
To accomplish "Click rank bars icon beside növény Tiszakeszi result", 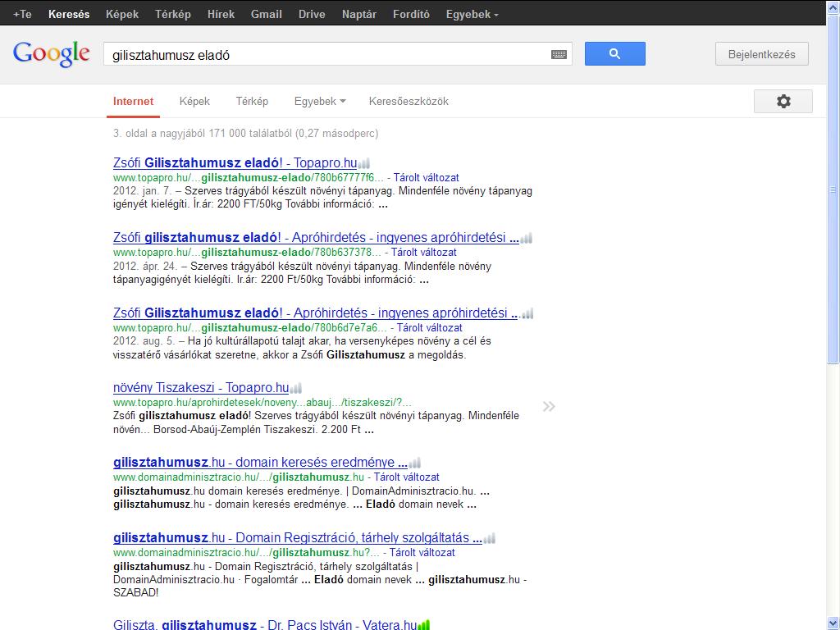I will click(295, 388).
